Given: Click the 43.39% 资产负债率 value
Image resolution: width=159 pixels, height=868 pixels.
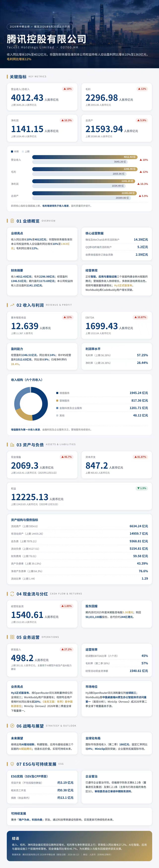Looking at the screenshot, I should click(x=142, y=563).
